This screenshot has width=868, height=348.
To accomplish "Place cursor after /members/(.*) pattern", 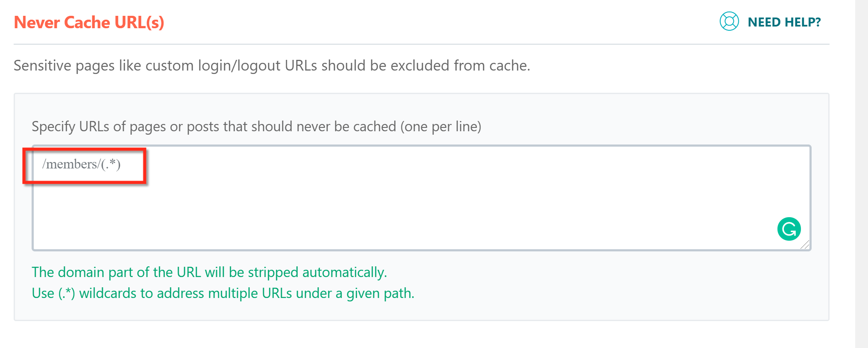I will tap(124, 164).
